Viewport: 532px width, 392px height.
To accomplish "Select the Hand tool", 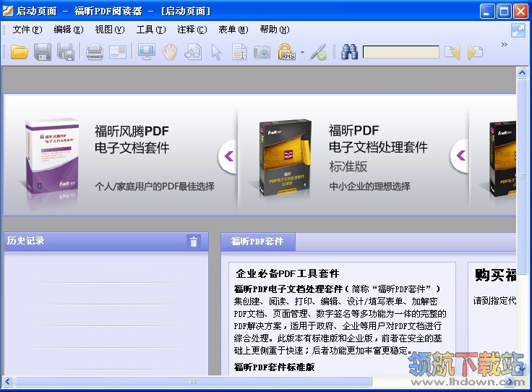I will [x=170, y=52].
